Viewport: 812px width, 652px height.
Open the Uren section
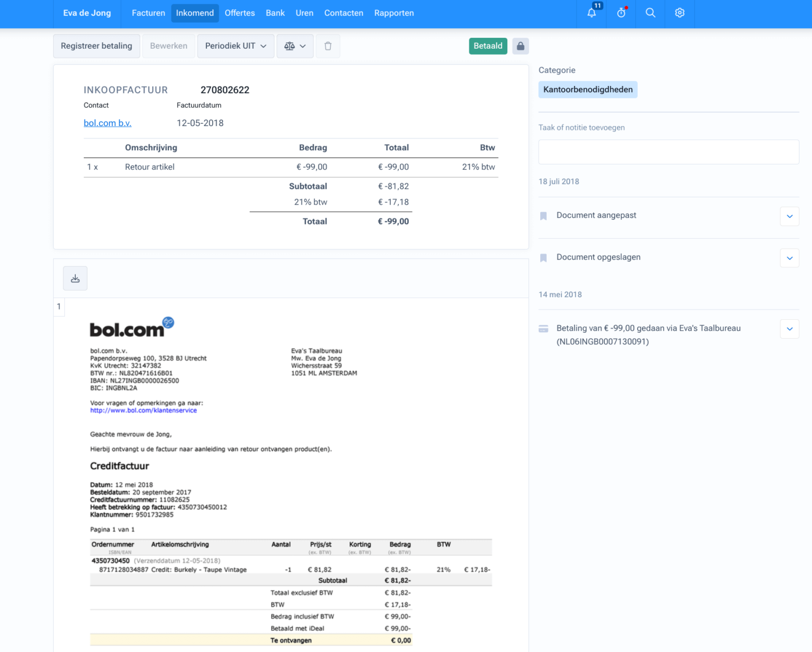pyautogui.click(x=304, y=13)
